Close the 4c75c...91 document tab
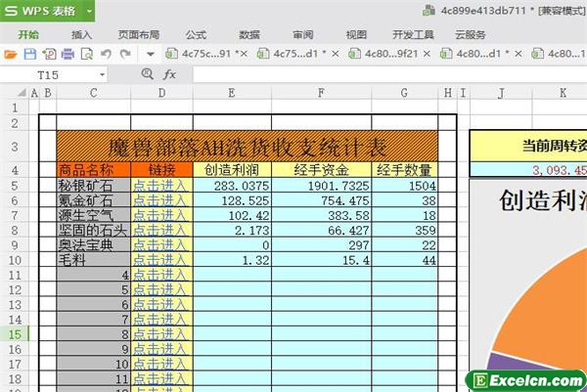Viewport: 587px width, 392px height. pos(244,54)
